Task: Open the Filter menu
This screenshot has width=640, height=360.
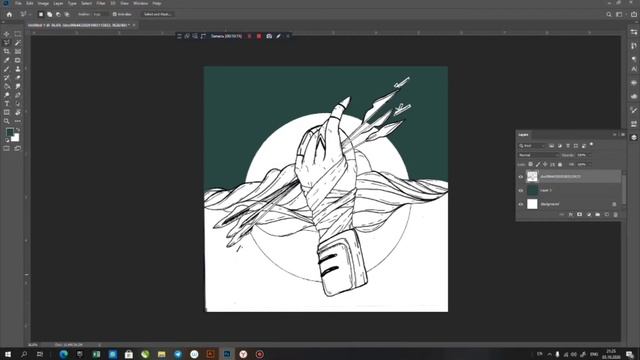Action: tap(101, 3)
